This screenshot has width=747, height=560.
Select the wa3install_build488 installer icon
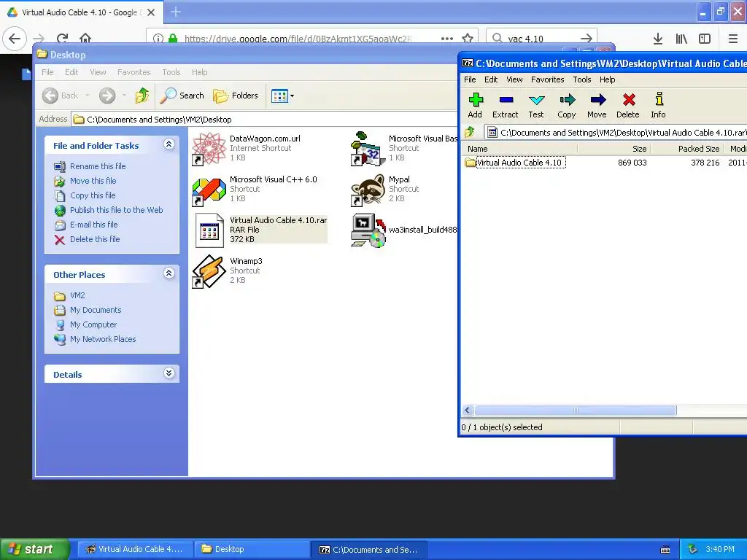click(368, 230)
